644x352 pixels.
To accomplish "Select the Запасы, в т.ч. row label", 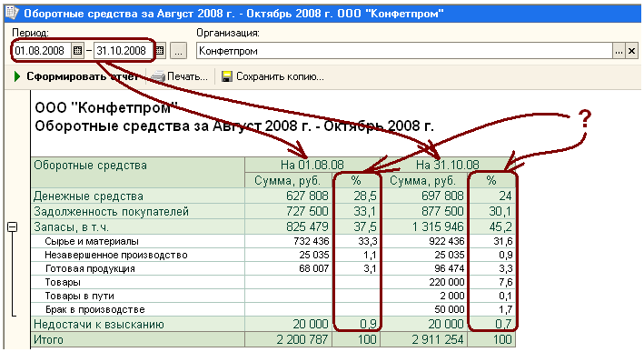I will click(x=71, y=227).
